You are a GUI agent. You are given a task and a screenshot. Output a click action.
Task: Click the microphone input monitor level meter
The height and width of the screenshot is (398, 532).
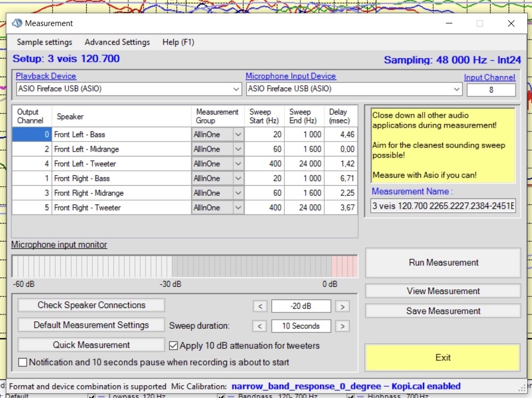point(184,266)
